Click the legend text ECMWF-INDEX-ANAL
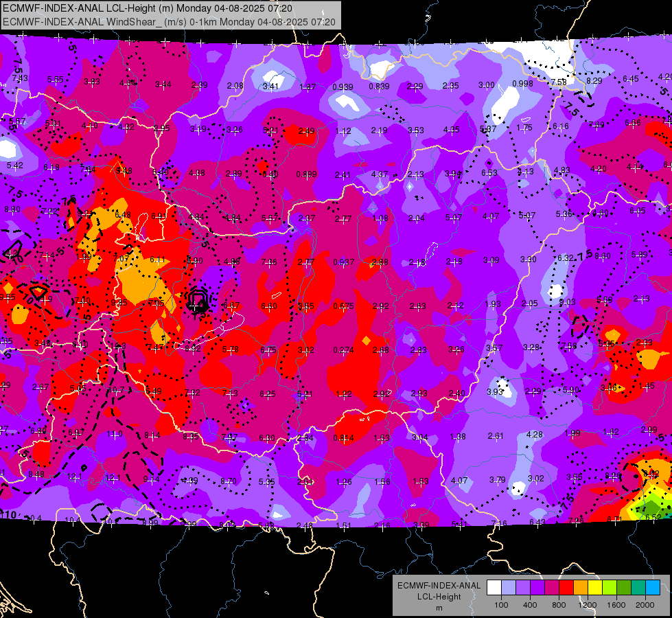Viewport: 672px width, 618px height. coord(439,586)
